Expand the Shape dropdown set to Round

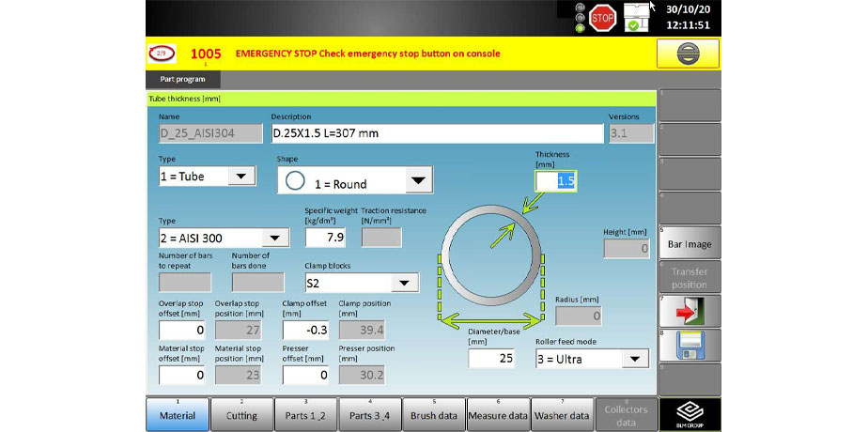[x=354, y=182]
